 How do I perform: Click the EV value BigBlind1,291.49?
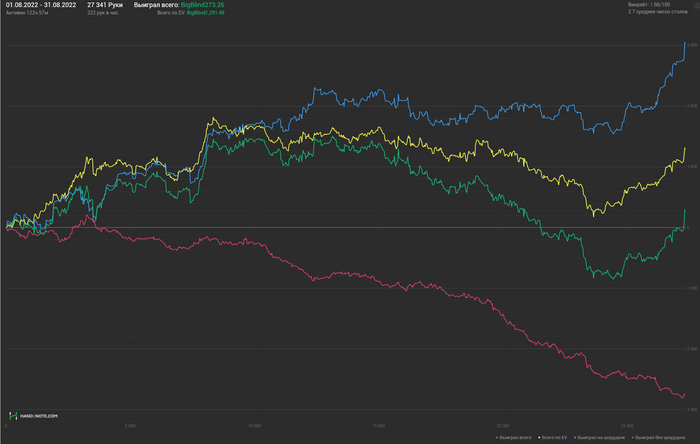coord(205,13)
